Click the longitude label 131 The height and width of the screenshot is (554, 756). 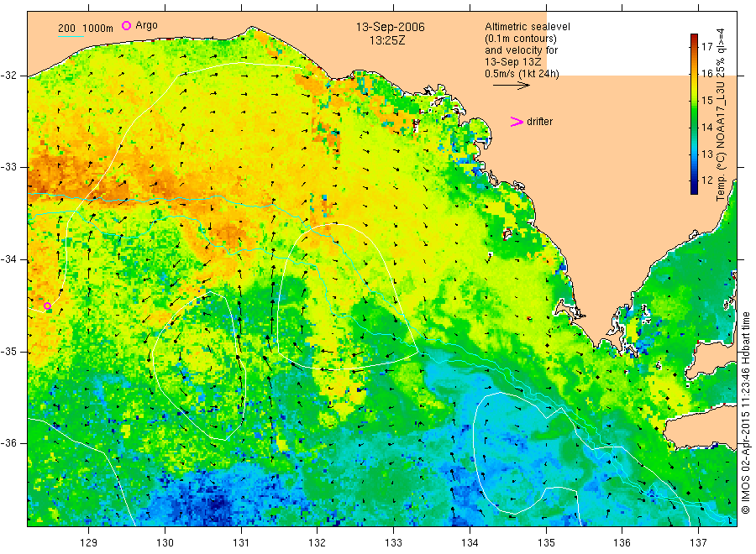241,543
